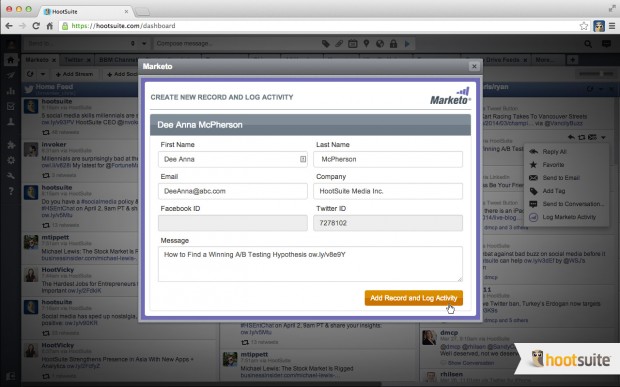Open Tools wrench sidebar icon
Image resolution: width=620 pixels, height=387 pixels.
tap(11, 176)
